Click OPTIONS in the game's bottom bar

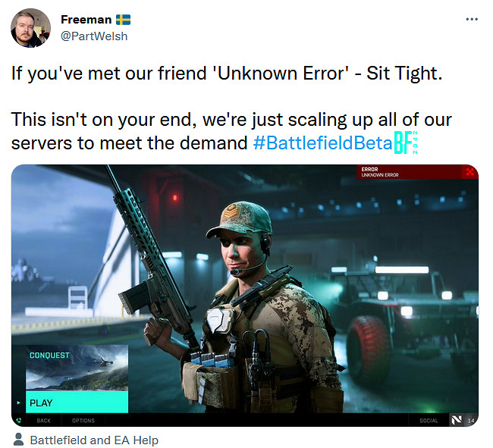pyautogui.click(x=83, y=421)
